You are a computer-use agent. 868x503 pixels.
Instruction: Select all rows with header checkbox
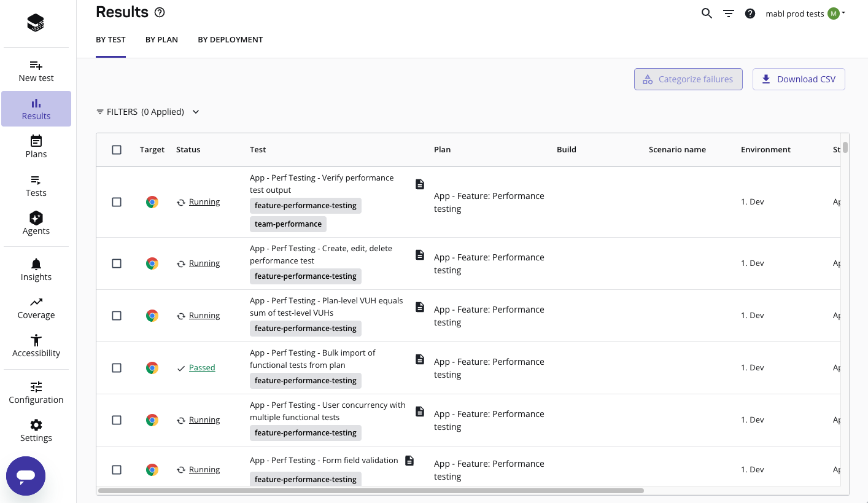coord(117,150)
